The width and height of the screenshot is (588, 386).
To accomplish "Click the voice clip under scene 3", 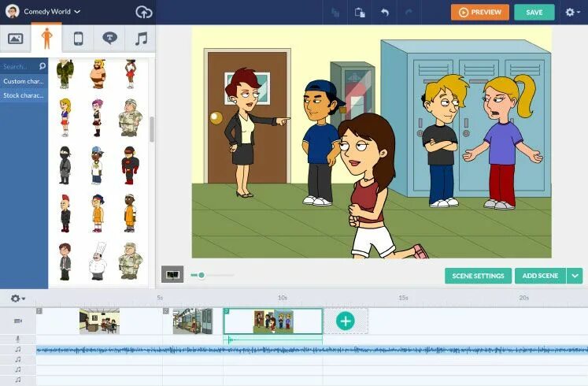I will pyautogui.click(x=273, y=340).
